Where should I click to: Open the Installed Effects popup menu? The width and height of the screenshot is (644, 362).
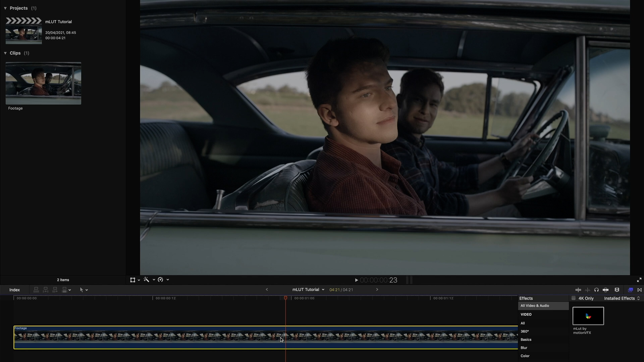(622, 298)
